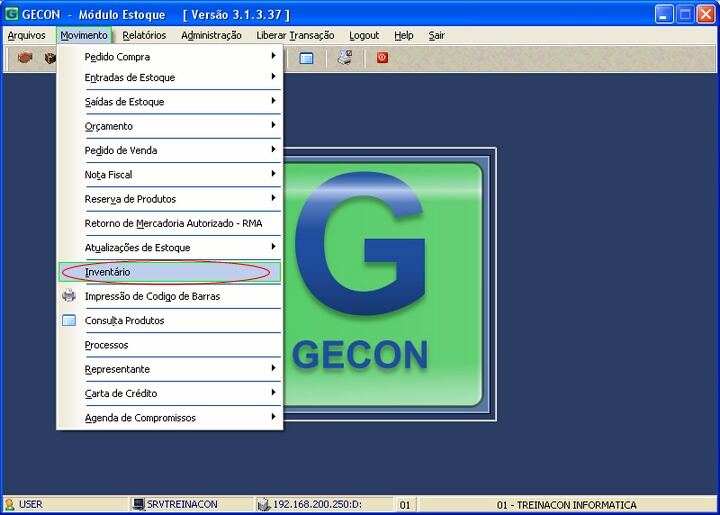Click the printer icon beside Impressão de Codigo de Barras
Image resolution: width=720 pixels, height=515 pixels.
click(69, 296)
